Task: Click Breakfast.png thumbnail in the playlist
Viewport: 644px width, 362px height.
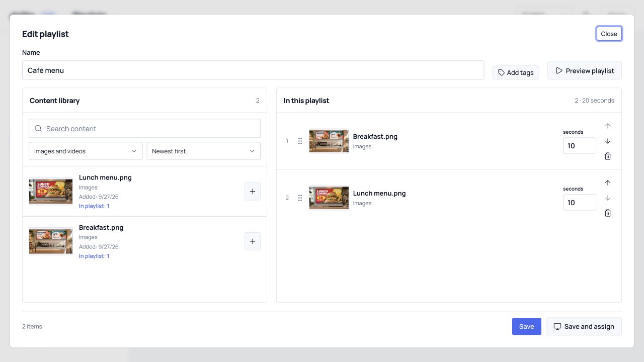Action: pos(329,141)
